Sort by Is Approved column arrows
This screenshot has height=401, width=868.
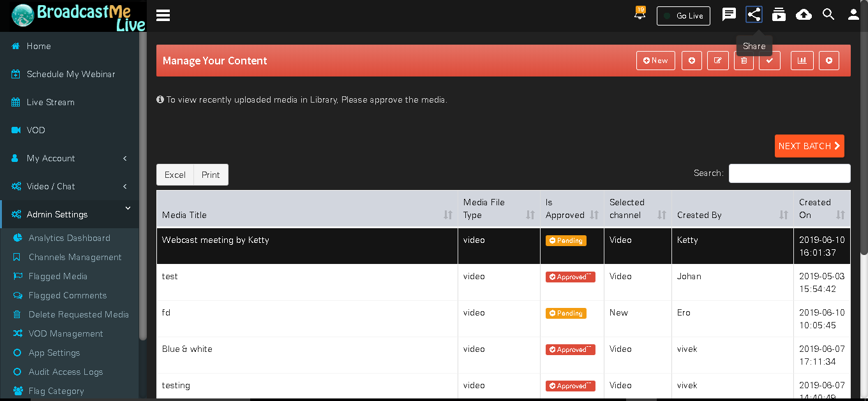coord(594,215)
